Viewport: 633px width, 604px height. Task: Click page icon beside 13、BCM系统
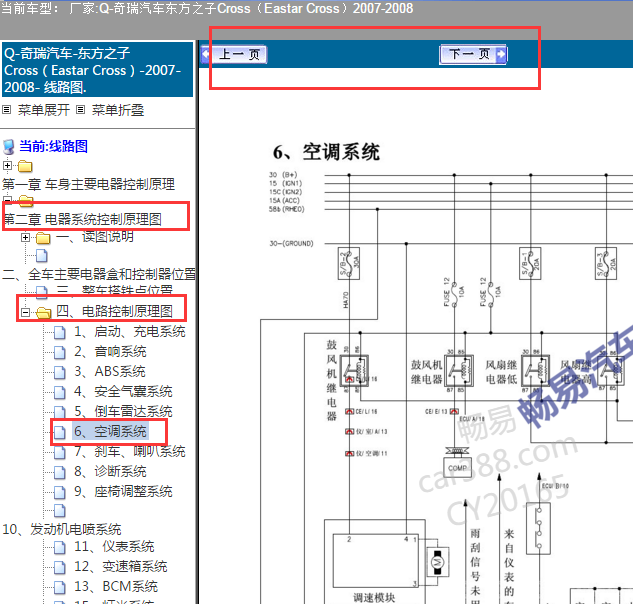click(59, 587)
